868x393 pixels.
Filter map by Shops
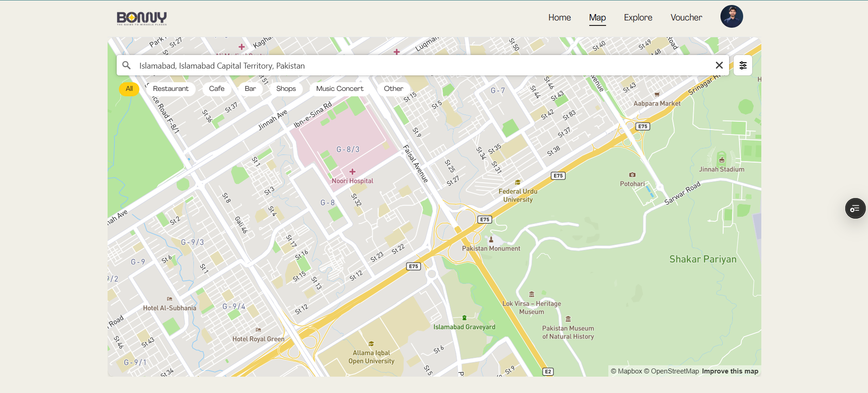pos(286,89)
